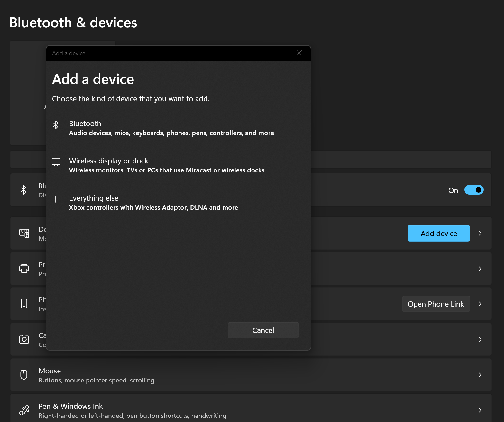
Task: Choose Everything else device option
Action: coord(179,203)
